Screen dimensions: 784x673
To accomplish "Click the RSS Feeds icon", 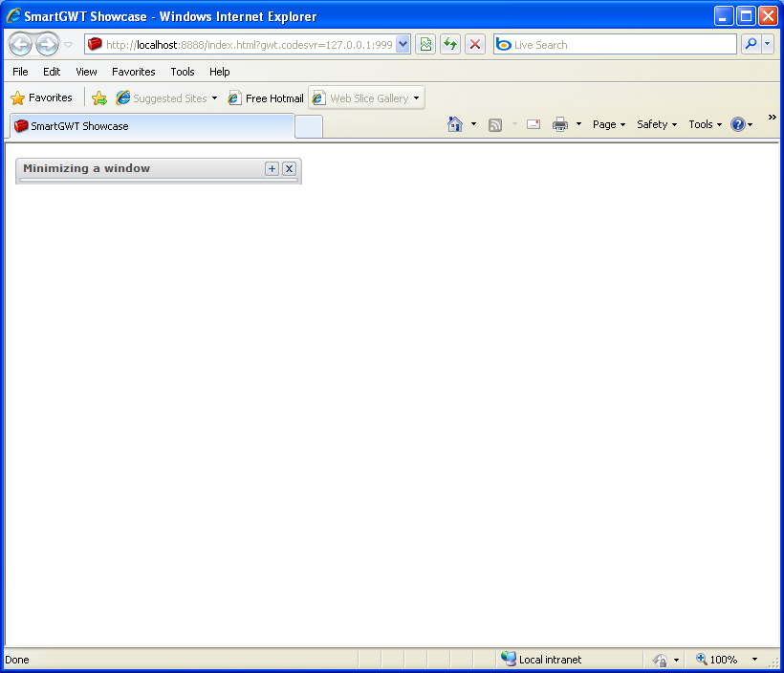I will 495,124.
